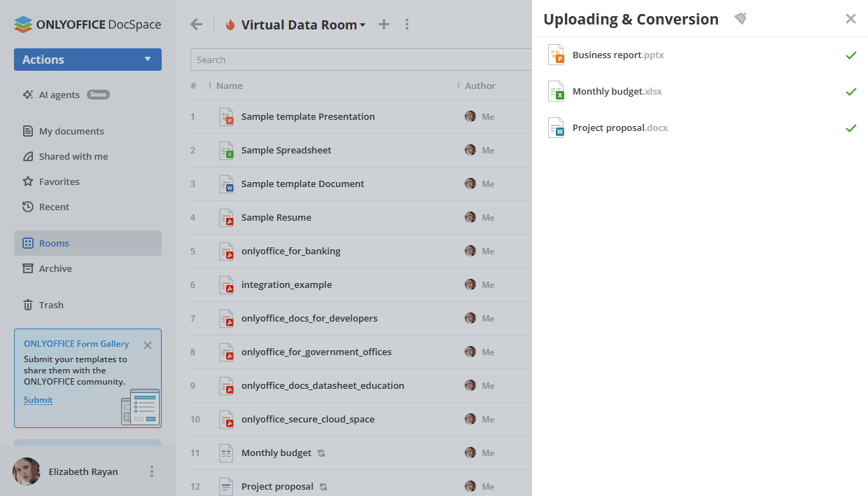Open Elizabeth Rayan profile options menu
Image resolution: width=868 pixels, height=496 pixels.
coord(152,471)
